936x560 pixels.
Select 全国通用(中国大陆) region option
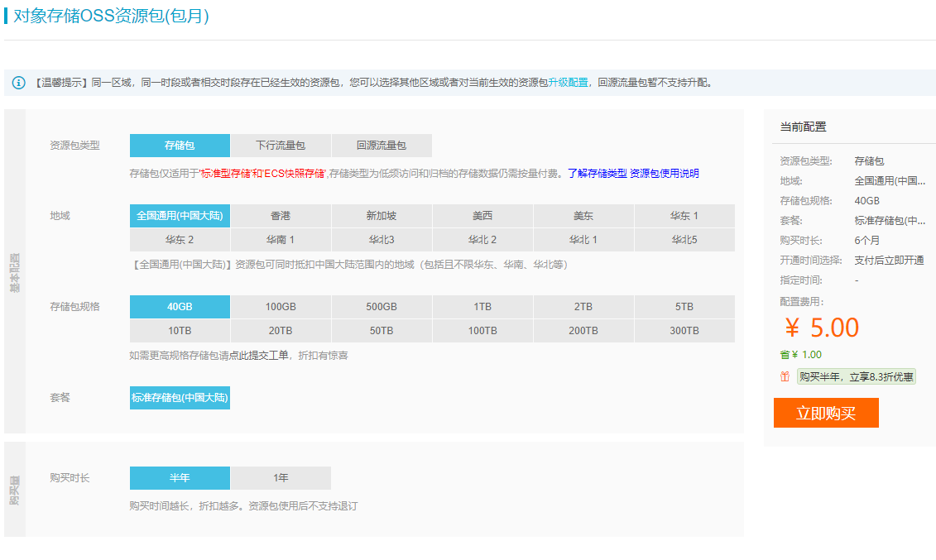pos(180,216)
